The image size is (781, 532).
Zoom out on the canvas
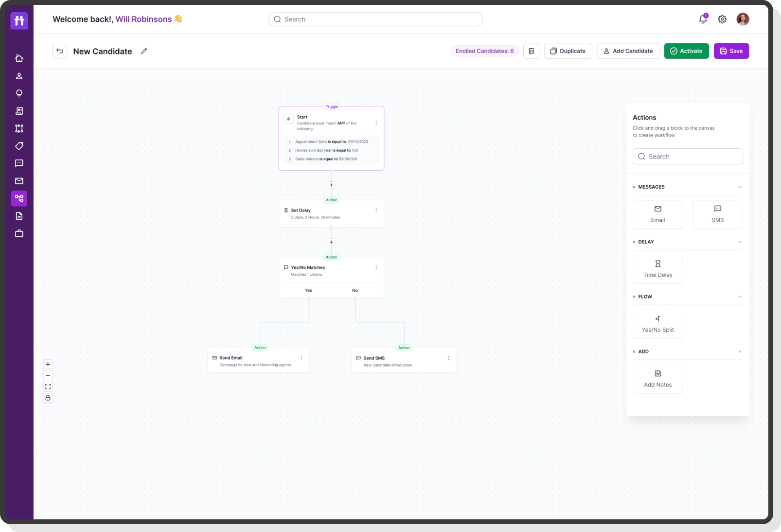coord(48,375)
